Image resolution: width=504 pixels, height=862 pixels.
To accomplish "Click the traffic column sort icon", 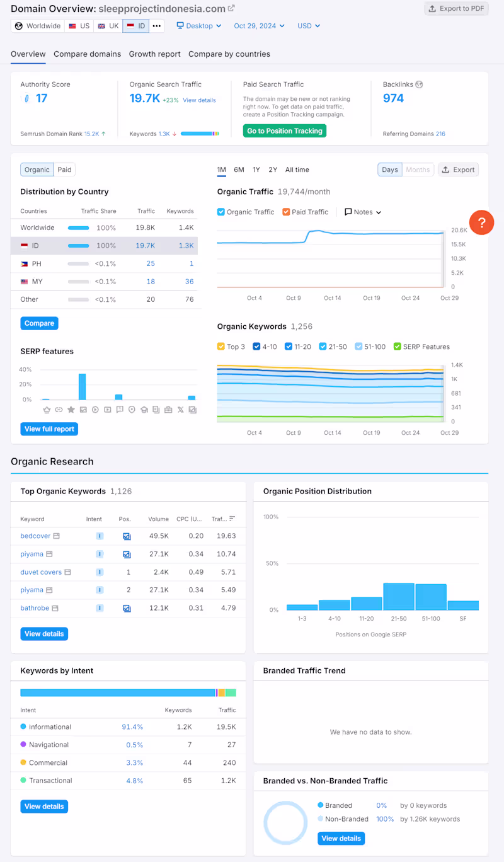I will (232, 519).
